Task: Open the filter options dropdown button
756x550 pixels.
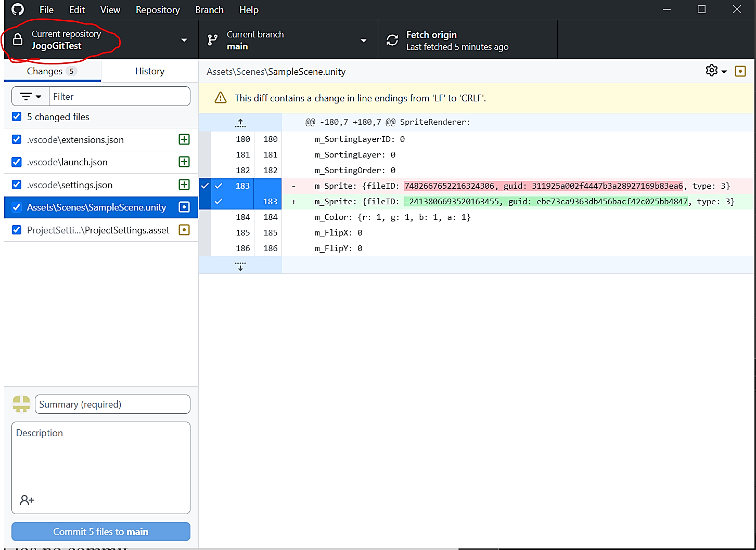Action: click(30, 97)
